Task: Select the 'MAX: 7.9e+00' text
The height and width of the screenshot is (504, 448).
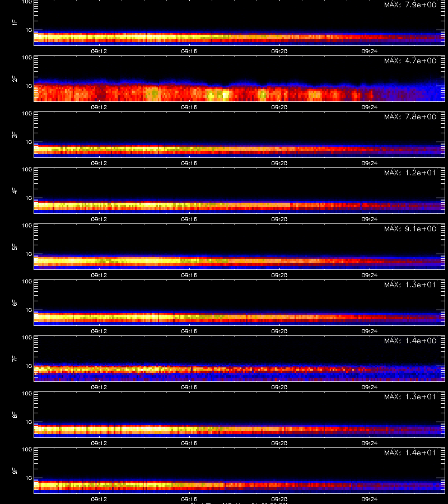Action: (410, 5)
